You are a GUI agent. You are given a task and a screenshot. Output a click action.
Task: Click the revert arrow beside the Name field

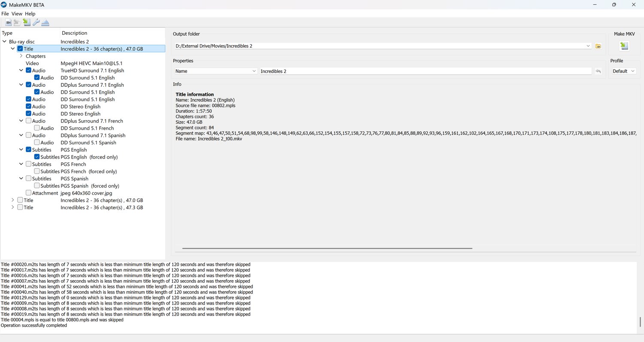pos(598,71)
